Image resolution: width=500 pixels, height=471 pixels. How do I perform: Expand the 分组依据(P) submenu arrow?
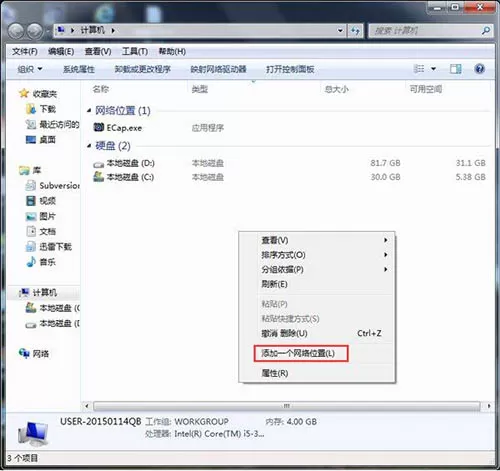(x=386, y=269)
